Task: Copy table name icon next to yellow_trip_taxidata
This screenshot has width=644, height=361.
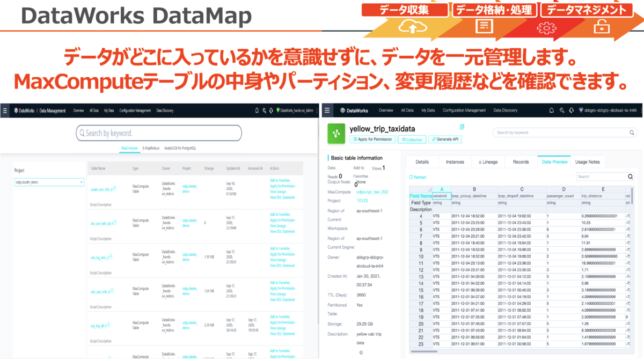Action: (462, 127)
